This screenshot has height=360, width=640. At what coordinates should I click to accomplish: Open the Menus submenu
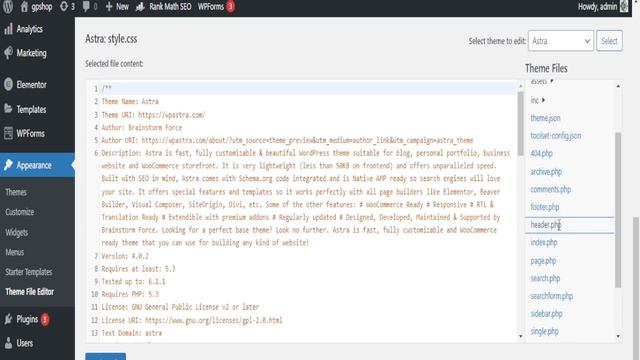15,252
